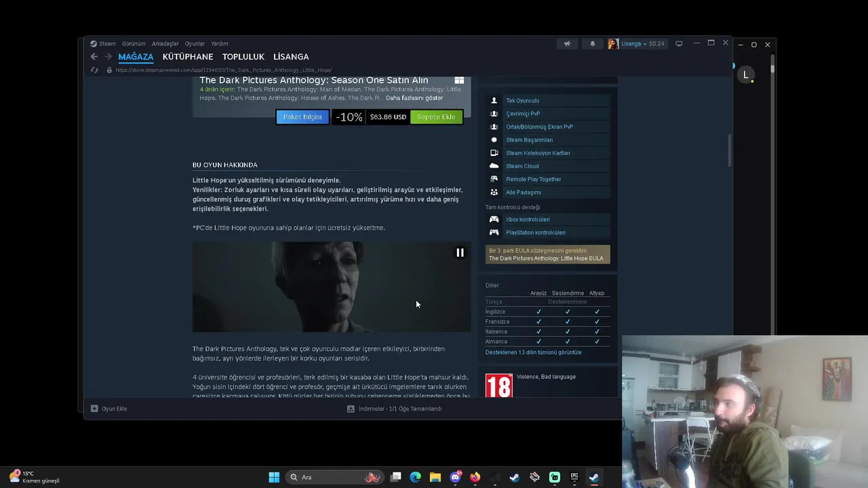Image resolution: width=868 pixels, height=488 pixels.
Task: Switch to the LİSANGA profile tab
Action: click(x=291, y=57)
